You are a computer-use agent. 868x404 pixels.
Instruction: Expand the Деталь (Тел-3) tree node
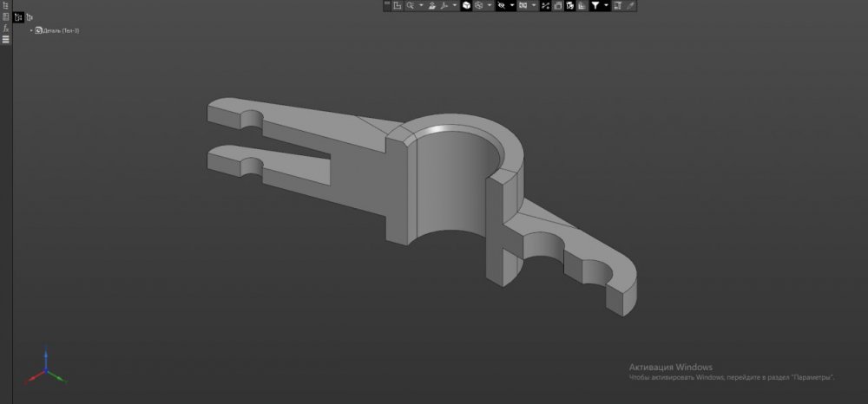(x=31, y=30)
